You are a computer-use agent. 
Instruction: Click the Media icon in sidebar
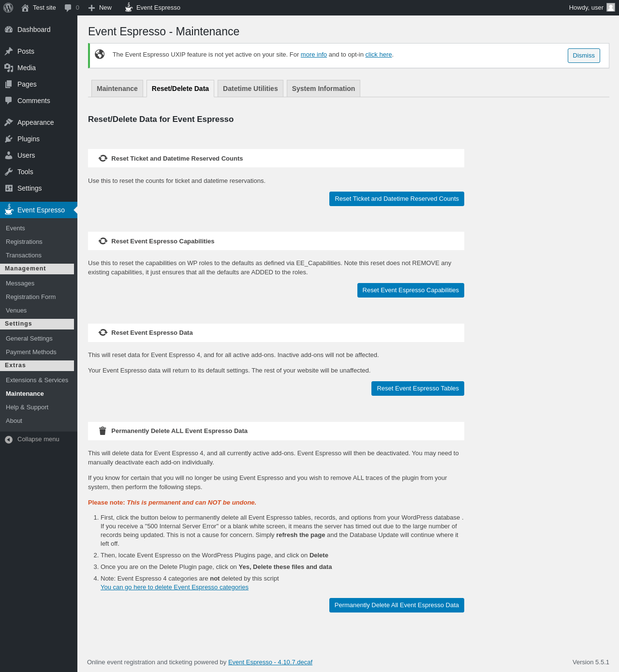(x=9, y=68)
